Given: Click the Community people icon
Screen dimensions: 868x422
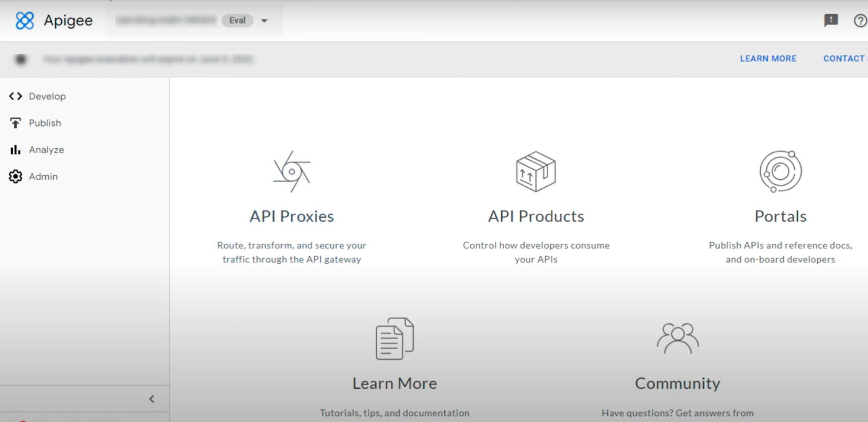Looking at the screenshot, I should click(x=677, y=338).
